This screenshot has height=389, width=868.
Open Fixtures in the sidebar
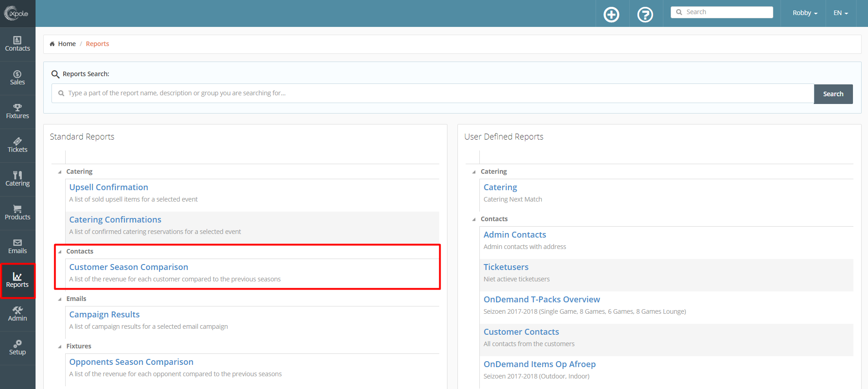[17, 112]
